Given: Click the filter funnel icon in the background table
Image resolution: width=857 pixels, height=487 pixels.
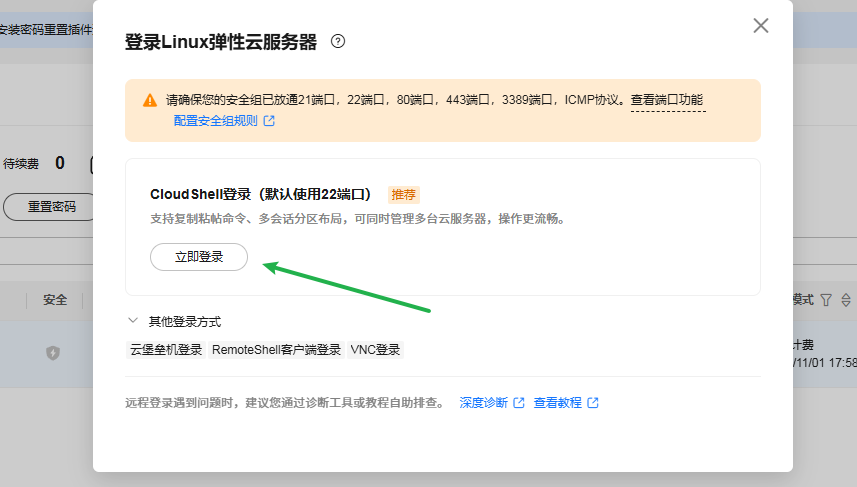Looking at the screenshot, I should pos(826,300).
